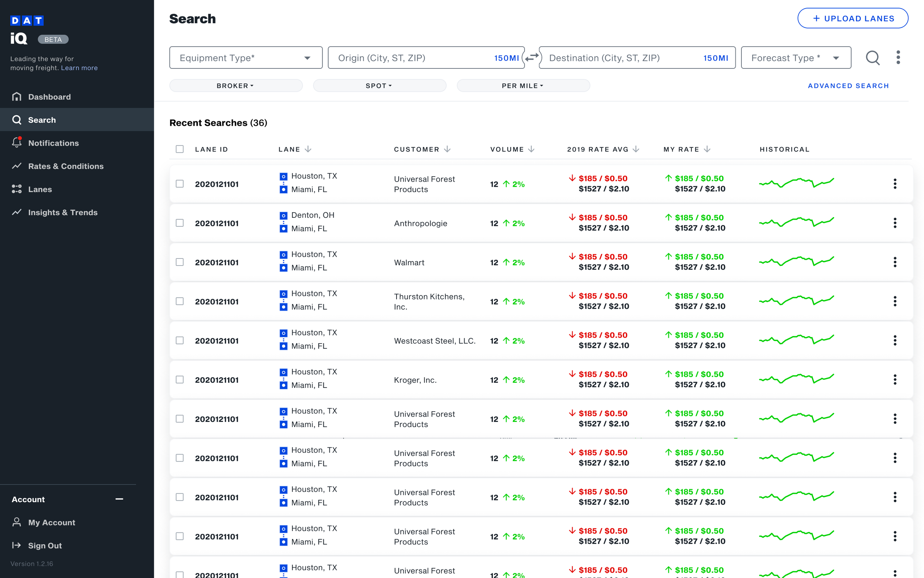Screen dimensions: 924x578
Task: Open the Equipment Type dropdown
Action: point(246,57)
